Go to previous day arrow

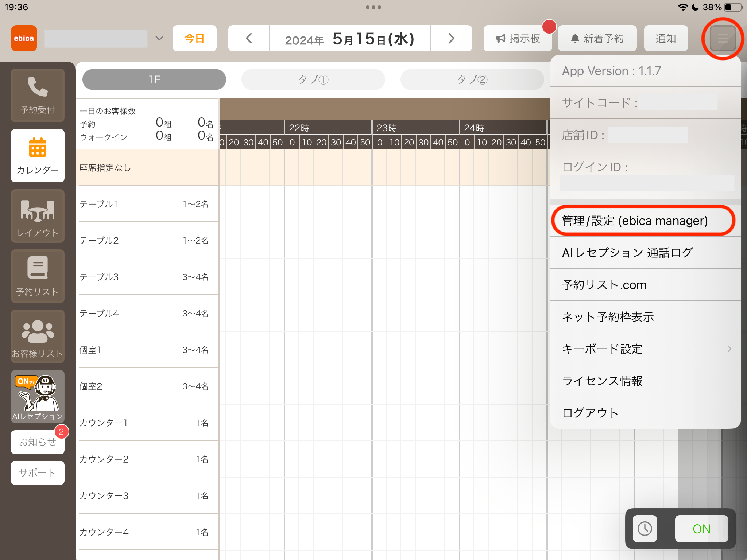249,38
